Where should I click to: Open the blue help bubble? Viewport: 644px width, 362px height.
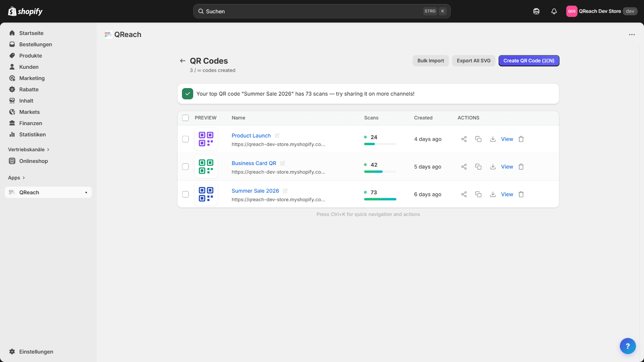(x=627, y=346)
